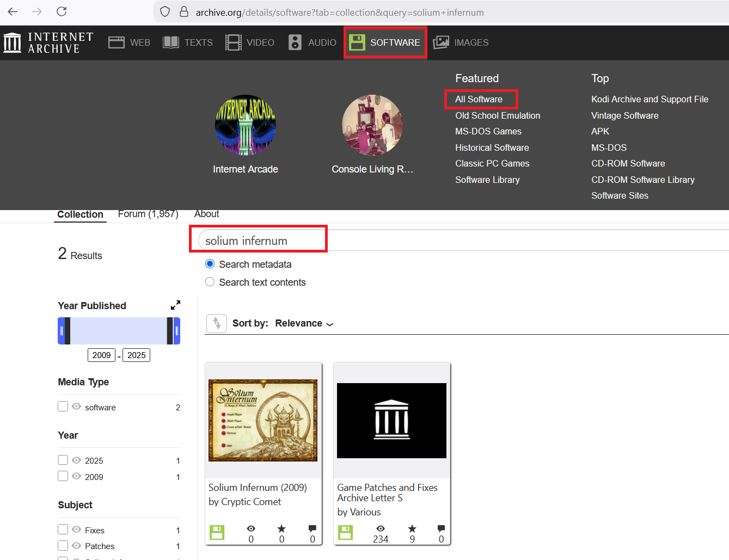
Task: Click the eye icon beside Patches
Action: pos(76,545)
